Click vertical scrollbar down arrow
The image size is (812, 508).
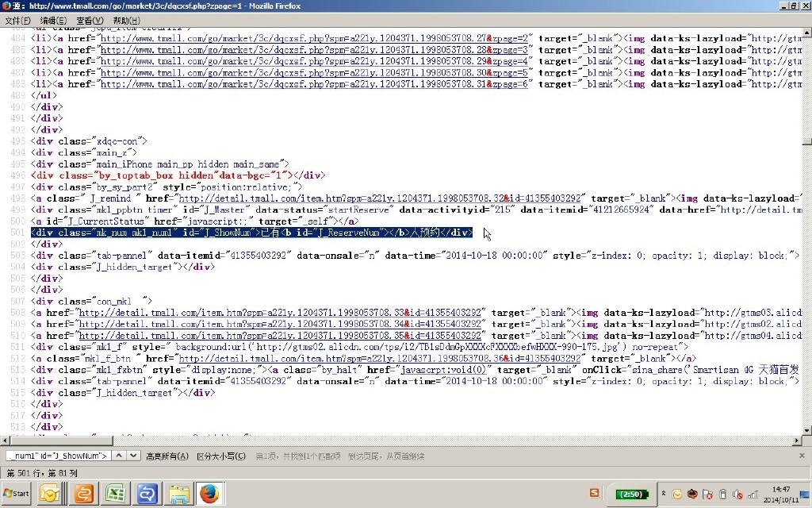click(806, 430)
